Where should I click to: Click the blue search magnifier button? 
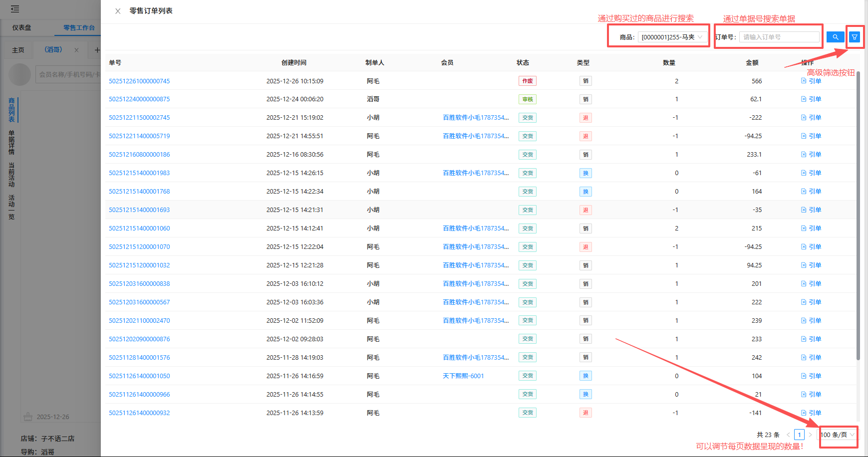coord(835,37)
